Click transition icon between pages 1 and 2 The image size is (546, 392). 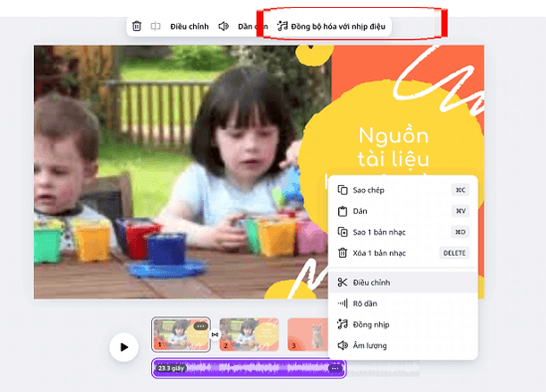coord(215,334)
